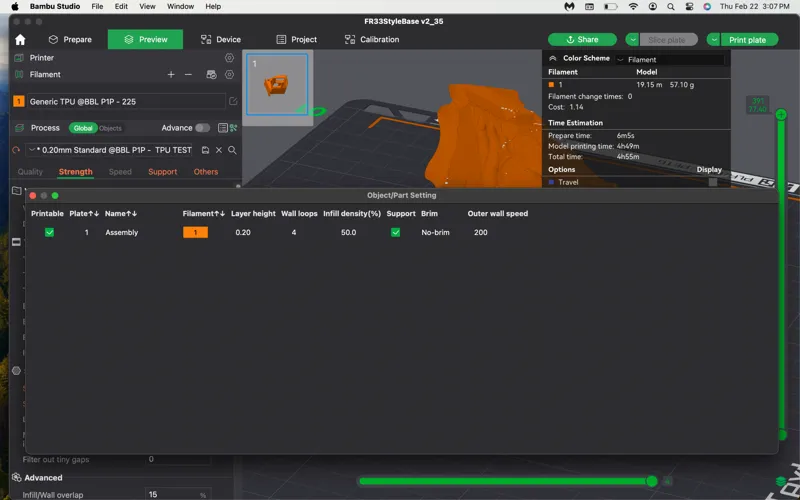The width and height of the screenshot is (800, 500).
Task: Open the Color Scheme Filament dropdown
Action: point(670,60)
